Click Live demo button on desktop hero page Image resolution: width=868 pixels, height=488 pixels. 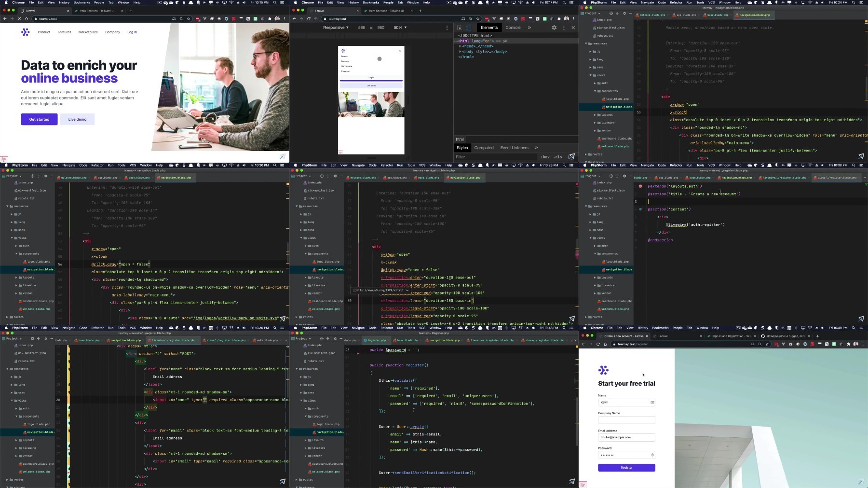[x=77, y=119]
